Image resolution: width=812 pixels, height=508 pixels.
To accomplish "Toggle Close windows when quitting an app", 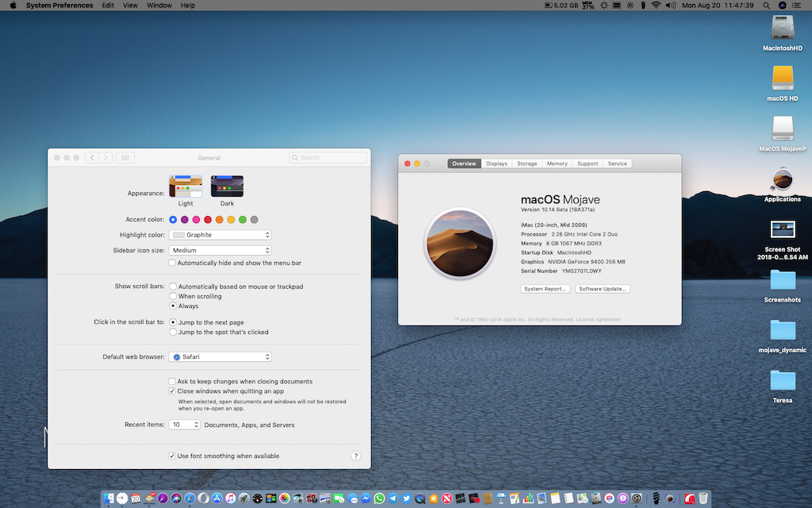I will click(172, 391).
